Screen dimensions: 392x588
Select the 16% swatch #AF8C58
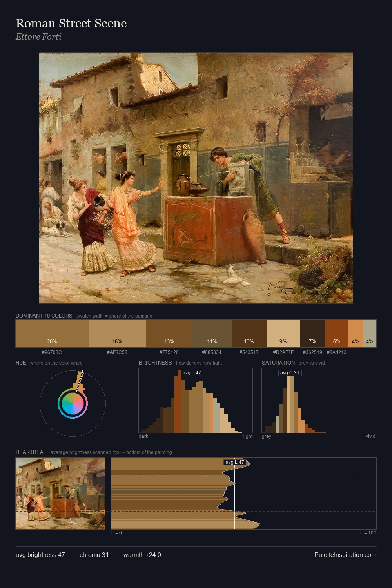(x=117, y=334)
